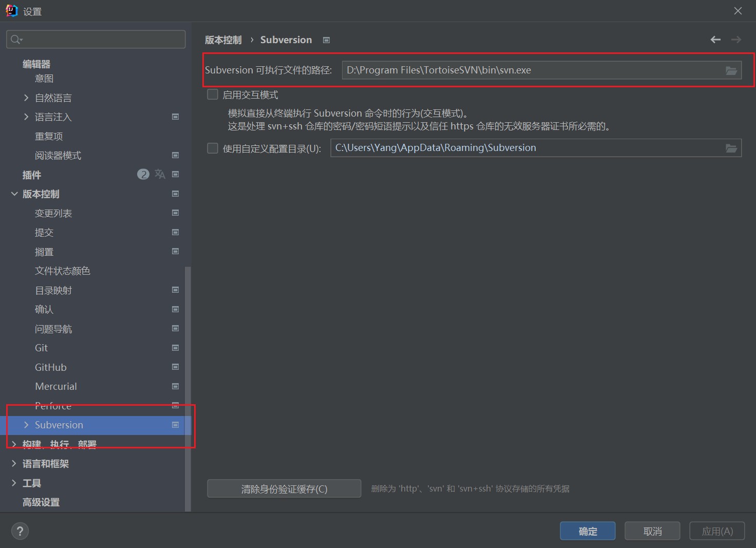Click the project-level icon on the 问题导航 row
The image size is (756, 548).
point(175,328)
